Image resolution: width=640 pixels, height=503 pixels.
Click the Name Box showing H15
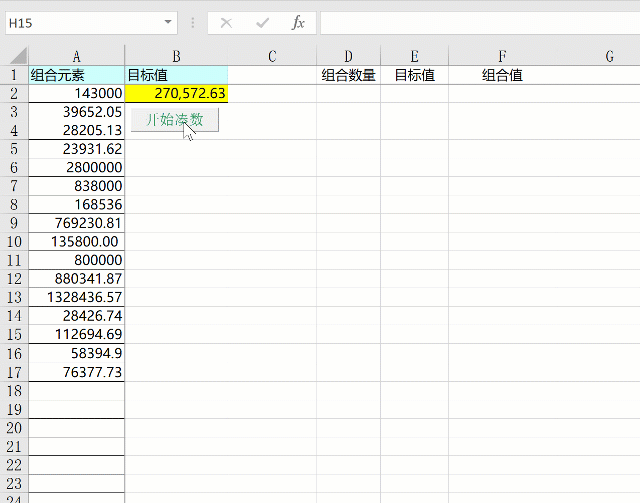pyautogui.click(x=91, y=23)
